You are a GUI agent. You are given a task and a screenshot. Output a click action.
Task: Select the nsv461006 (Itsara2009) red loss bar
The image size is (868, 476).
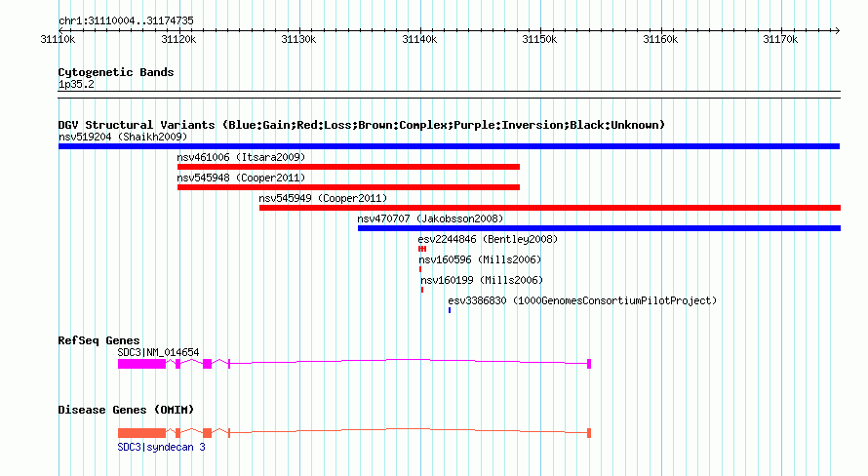pyautogui.click(x=348, y=167)
